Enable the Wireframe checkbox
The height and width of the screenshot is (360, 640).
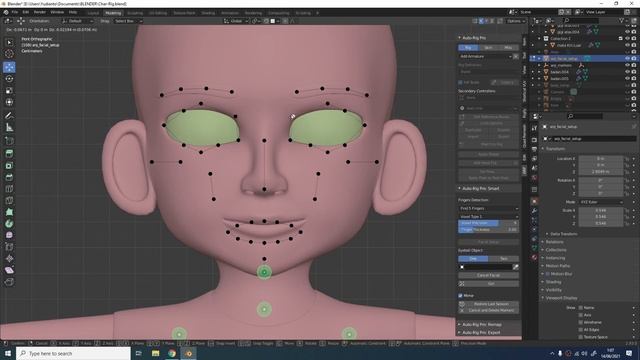581,322
